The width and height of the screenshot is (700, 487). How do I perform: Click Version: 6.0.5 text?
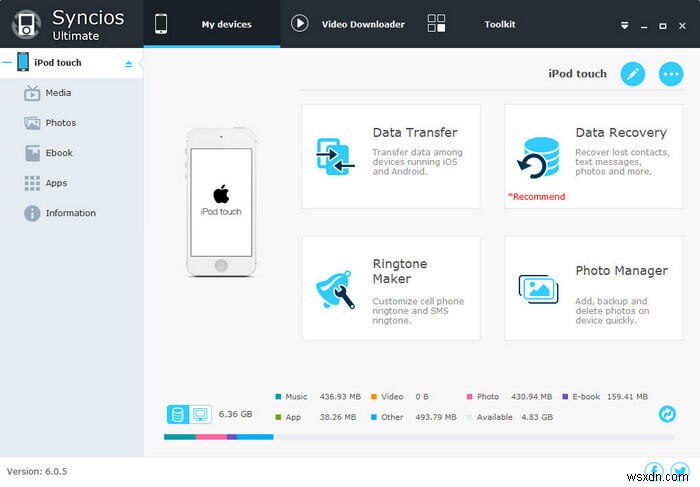37,471
